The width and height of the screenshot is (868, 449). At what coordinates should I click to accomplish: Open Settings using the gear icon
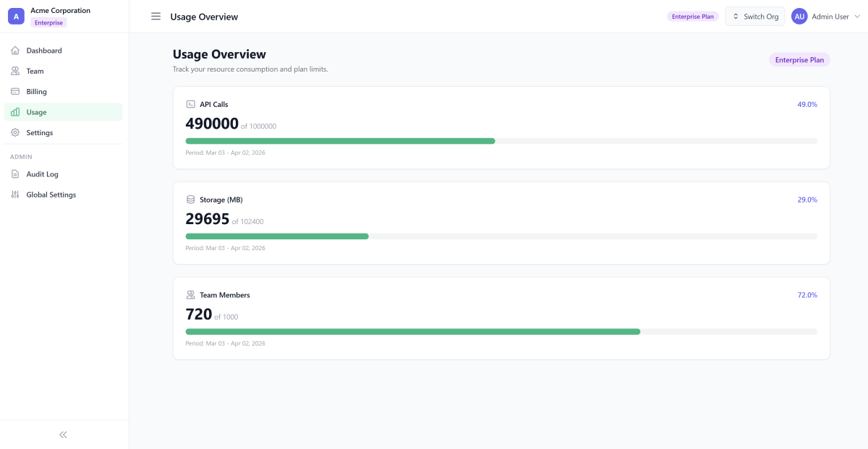15,132
